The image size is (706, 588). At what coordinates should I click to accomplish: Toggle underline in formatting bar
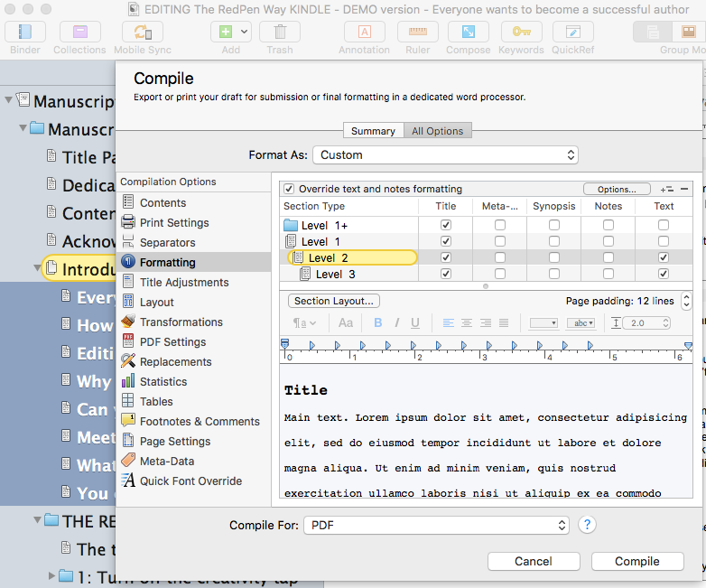(415, 322)
